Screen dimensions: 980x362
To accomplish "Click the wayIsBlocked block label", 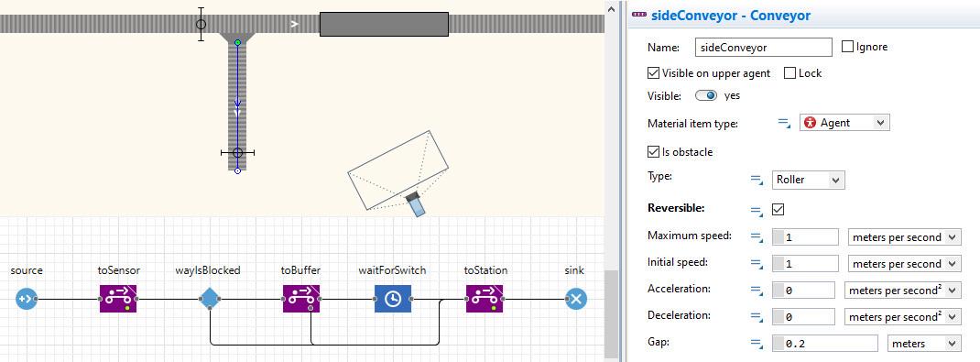I will (208, 270).
